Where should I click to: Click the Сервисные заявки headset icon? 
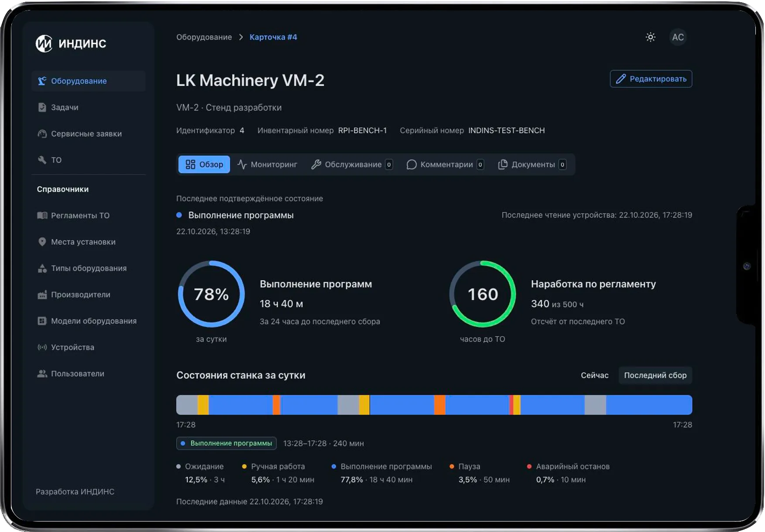coord(42,134)
